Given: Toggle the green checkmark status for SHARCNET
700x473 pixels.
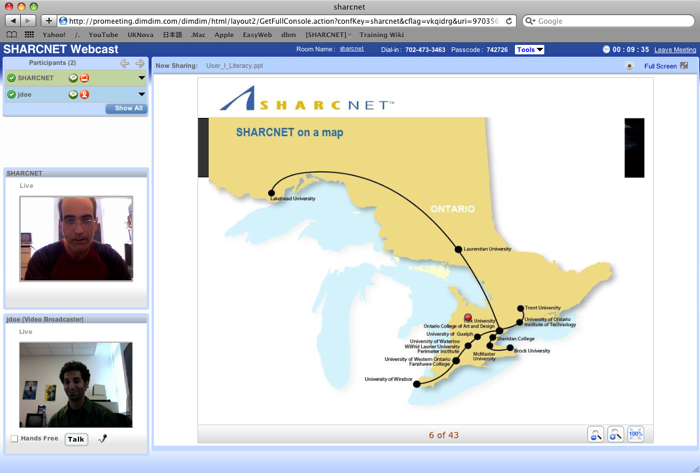Looking at the screenshot, I should [11, 78].
